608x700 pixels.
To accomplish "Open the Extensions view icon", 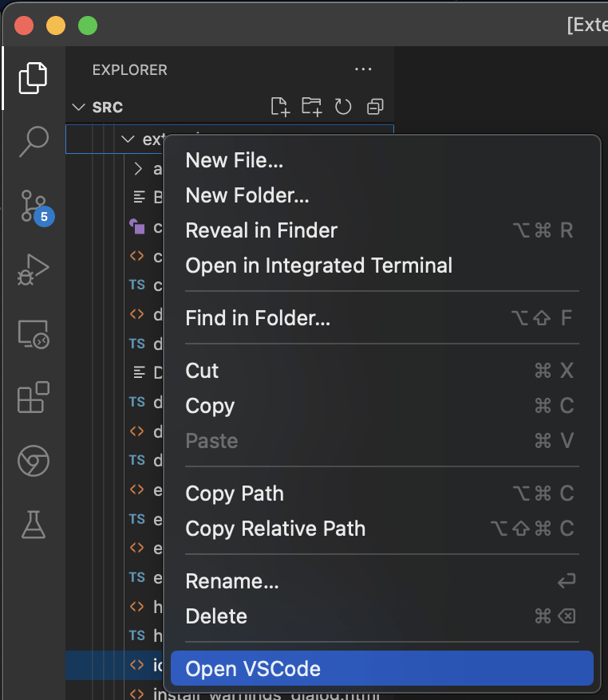I will (34, 397).
